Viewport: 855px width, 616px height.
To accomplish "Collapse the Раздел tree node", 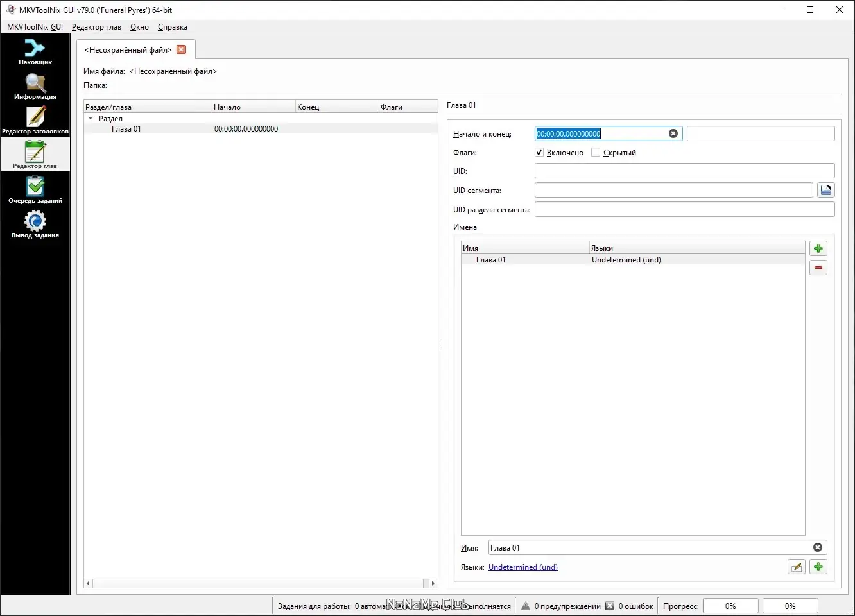I will 90,118.
